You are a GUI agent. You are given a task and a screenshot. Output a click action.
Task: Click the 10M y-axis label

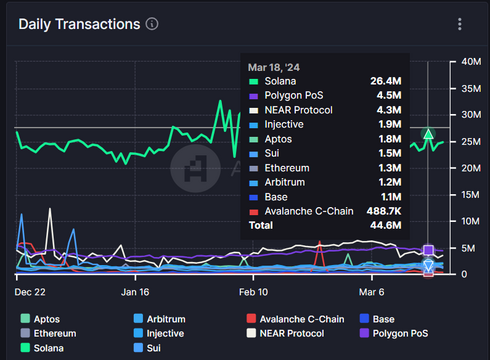(470, 221)
